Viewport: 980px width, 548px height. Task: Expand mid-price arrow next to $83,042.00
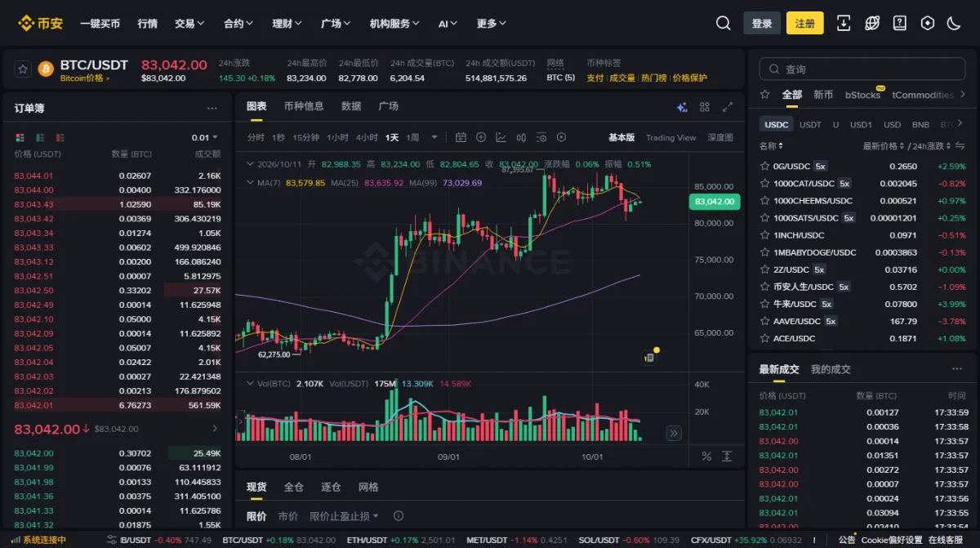pos(215,428)
